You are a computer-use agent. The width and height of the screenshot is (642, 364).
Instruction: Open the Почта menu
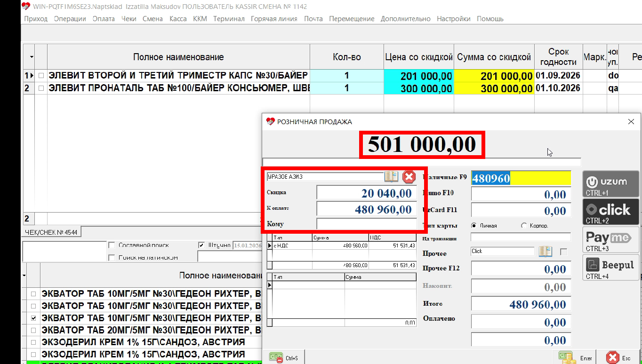point(313,19)
